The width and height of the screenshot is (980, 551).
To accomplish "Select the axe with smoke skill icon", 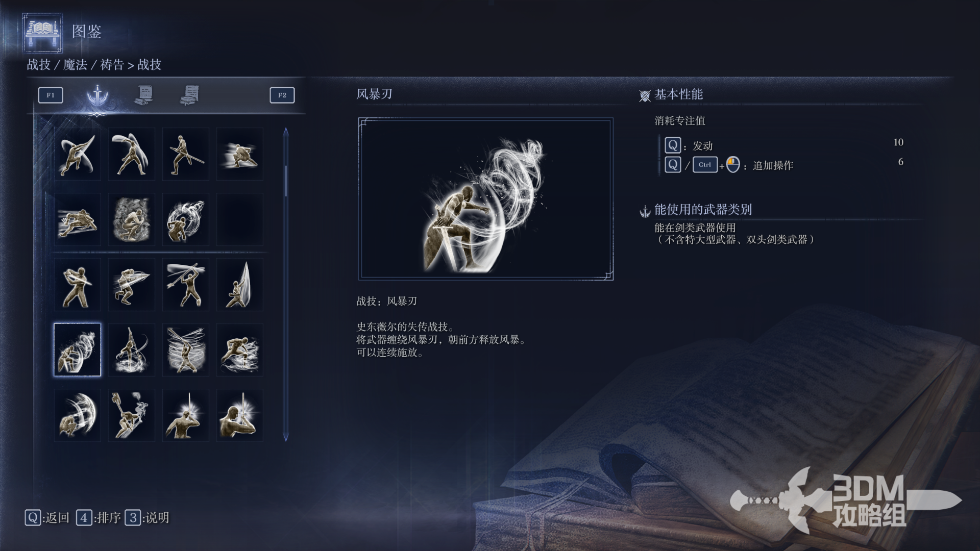I will pos(132,415).
